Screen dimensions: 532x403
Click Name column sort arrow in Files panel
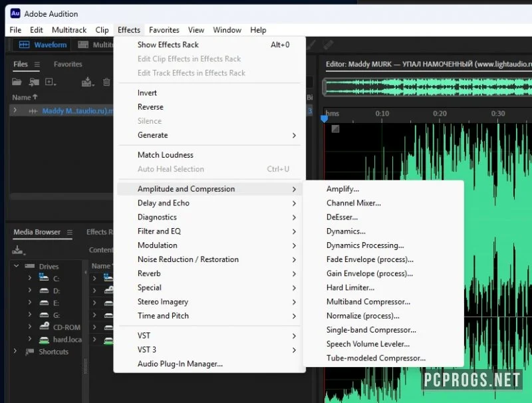pos(35,97)
